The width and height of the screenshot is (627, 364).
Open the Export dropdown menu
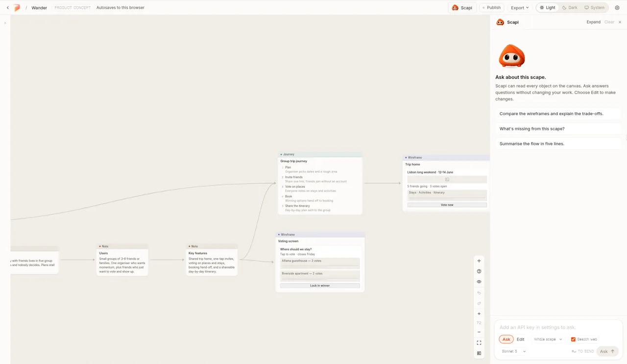tap(520, 8)
